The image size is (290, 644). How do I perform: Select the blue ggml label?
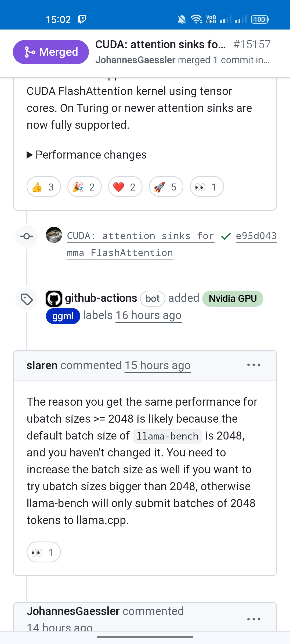(63, 316)
